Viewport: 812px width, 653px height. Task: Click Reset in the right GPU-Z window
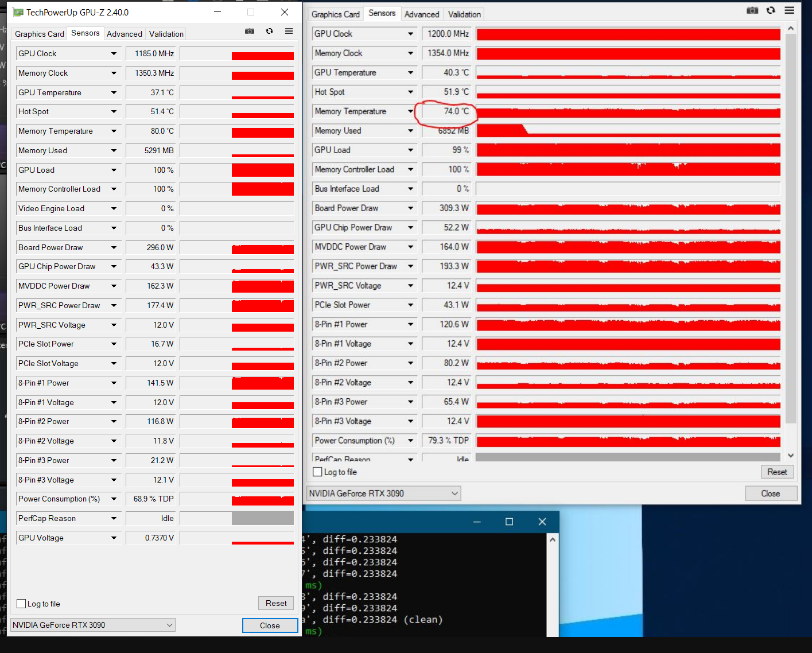coord(777,472)
